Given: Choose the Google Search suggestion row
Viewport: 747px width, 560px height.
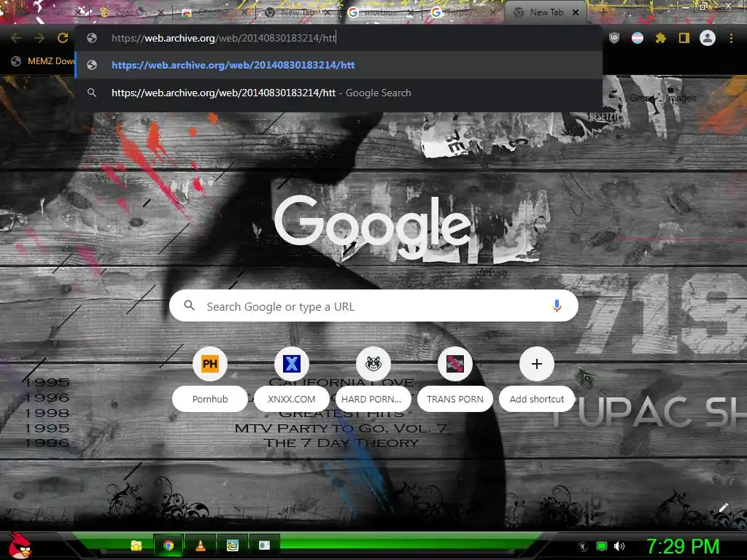Looking at the screenshot, I should point(338,93).
